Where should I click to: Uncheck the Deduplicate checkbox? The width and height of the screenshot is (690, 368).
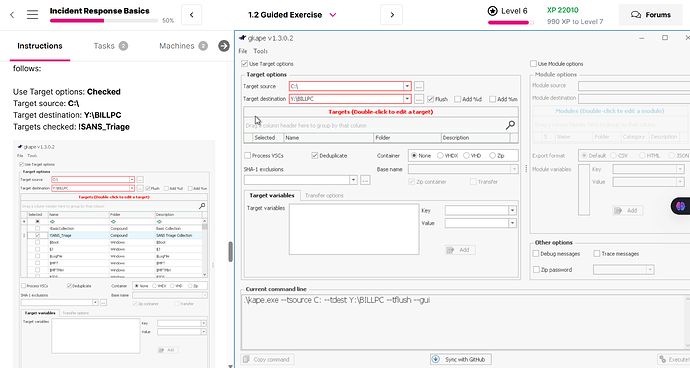[315, 155]
